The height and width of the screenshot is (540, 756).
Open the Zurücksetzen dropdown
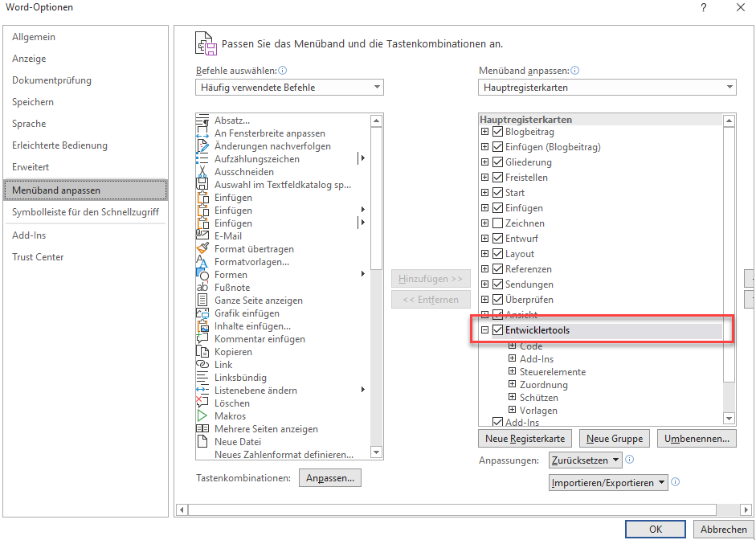click(586, 460)
